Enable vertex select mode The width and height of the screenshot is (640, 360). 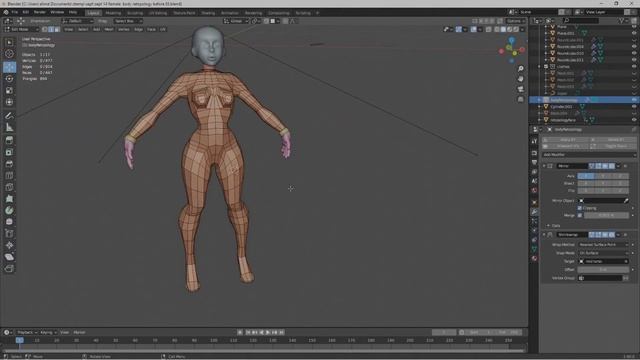45,29
